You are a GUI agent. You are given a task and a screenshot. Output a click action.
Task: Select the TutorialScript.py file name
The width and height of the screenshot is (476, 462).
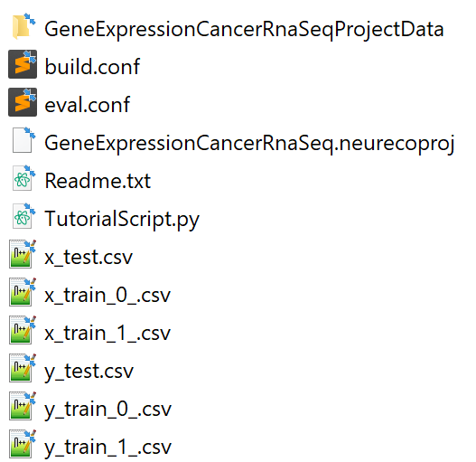point(122,220)
